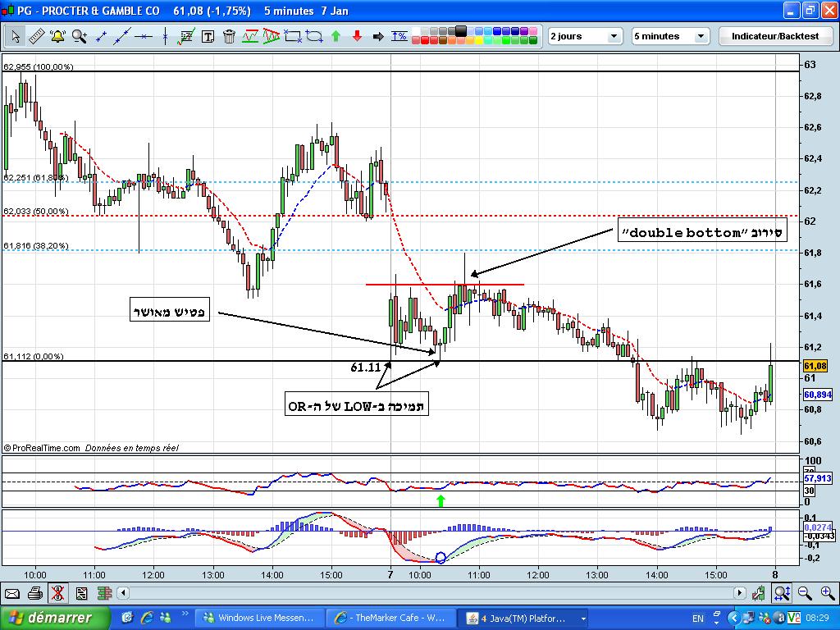Click the '62,955 (100,00%)' Fibonacci label

(38, 66)
